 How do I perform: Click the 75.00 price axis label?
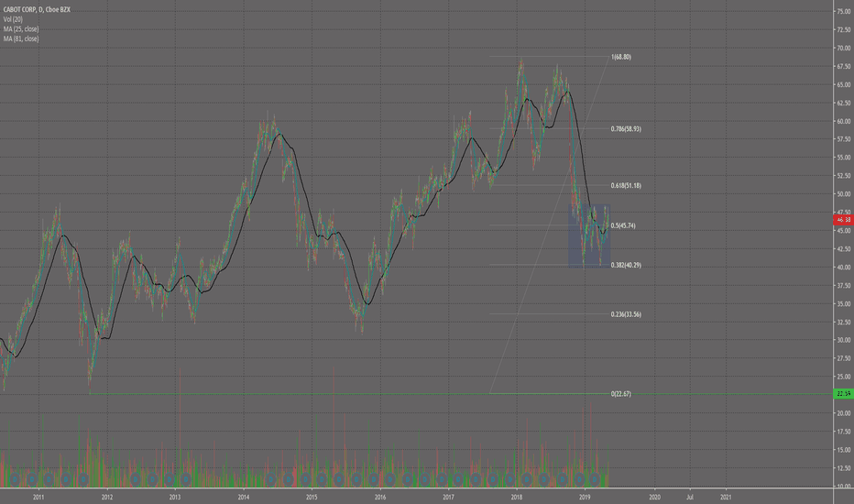tap(844, 11)
